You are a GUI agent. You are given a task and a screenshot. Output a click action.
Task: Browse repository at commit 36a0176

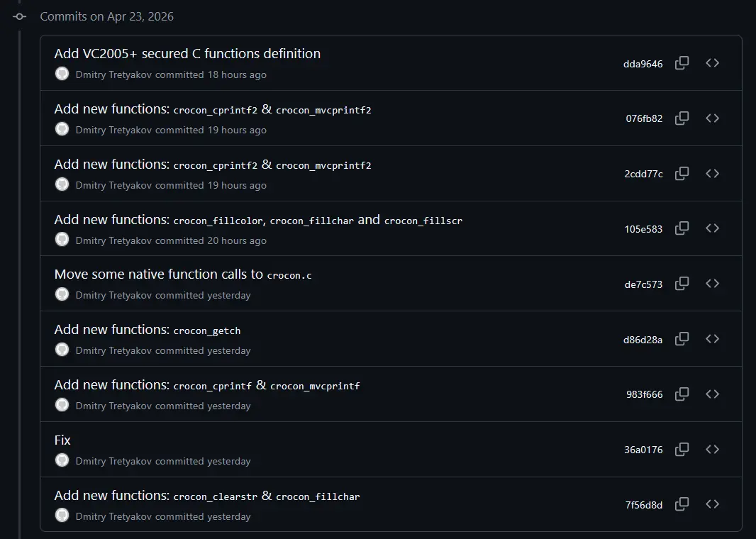(712, 450)
